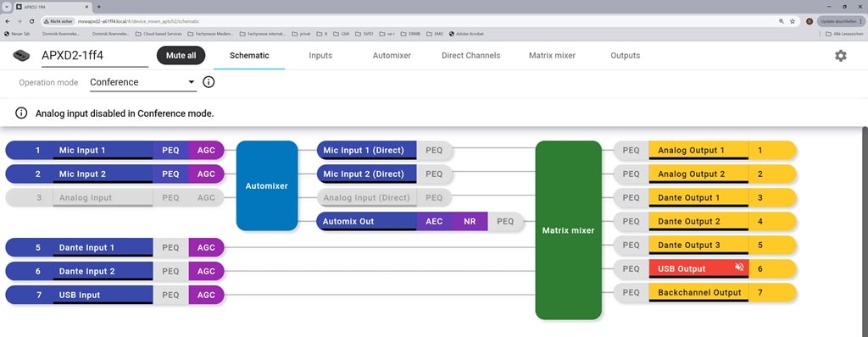Open PEQ for Dante Output 3
The image size is (868, 337).
631,245
